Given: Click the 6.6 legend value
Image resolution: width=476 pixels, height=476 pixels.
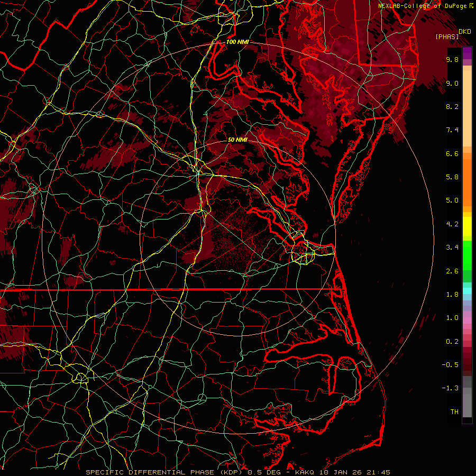Looking at the screenshot, I should coord(452,153).
